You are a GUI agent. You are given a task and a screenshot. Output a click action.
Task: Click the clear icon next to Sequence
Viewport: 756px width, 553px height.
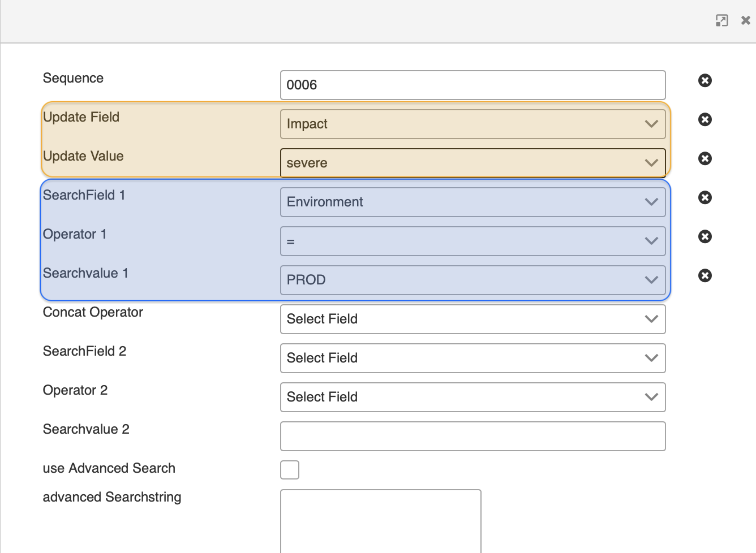pyautogui.click(x=705, y=80)
